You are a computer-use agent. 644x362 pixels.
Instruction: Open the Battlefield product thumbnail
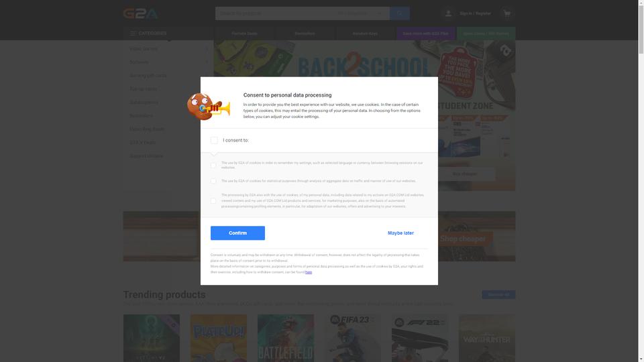click(286, 338)
